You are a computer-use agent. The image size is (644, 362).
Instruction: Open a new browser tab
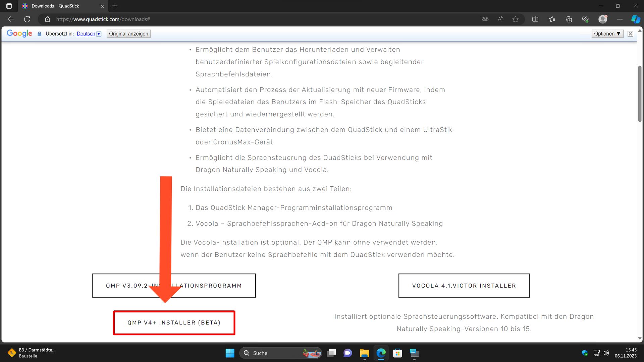click(x=115, y=6)
